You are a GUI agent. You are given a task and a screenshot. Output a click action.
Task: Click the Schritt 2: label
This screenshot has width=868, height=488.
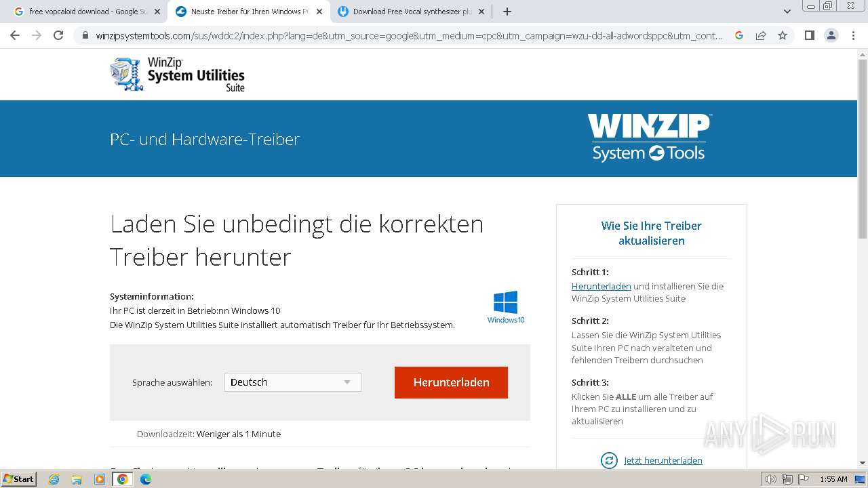click(x=590, y=321)
